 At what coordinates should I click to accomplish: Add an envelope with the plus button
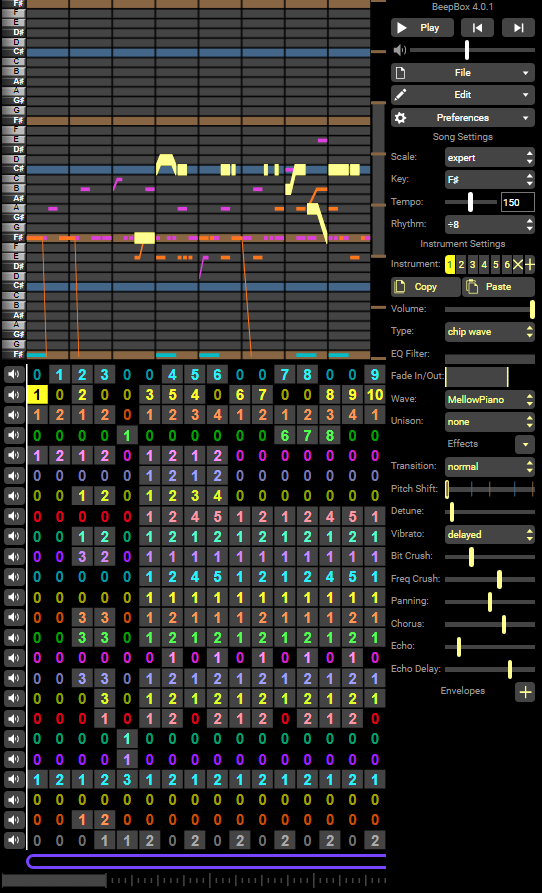[x=525, y=692]
